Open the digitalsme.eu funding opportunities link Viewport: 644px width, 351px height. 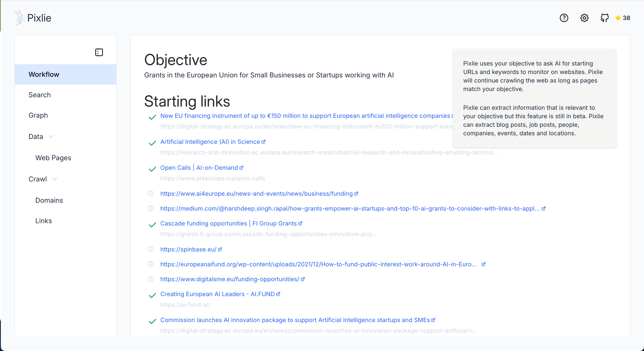pyautogui.click(x=230, y=279)
